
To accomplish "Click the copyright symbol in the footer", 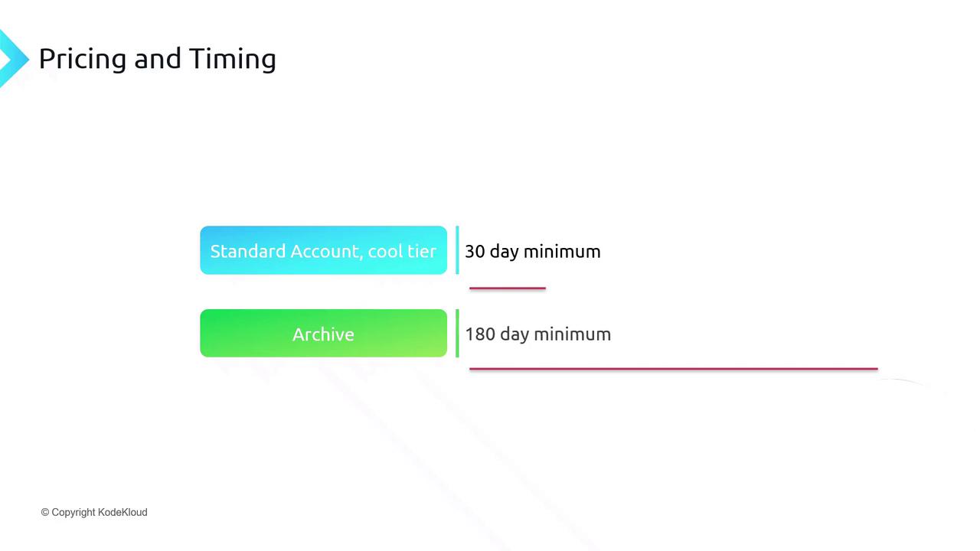I will [x=45, y=512].
